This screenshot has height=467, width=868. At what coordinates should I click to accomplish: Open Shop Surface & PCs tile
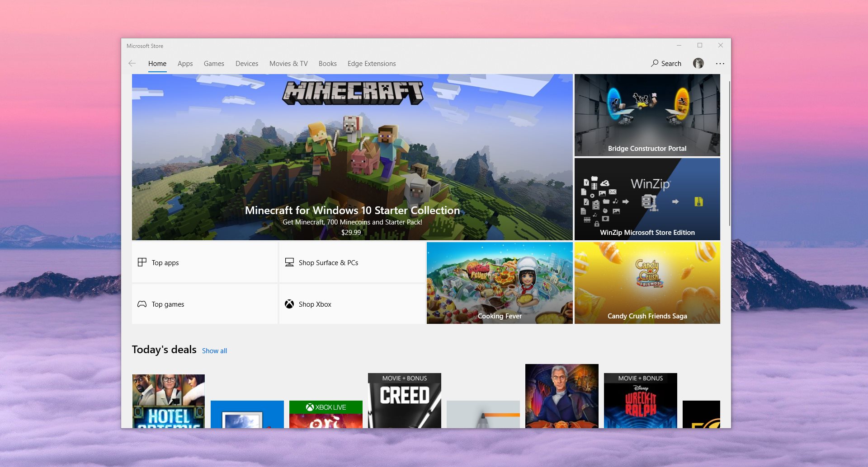tap(352, 262)
